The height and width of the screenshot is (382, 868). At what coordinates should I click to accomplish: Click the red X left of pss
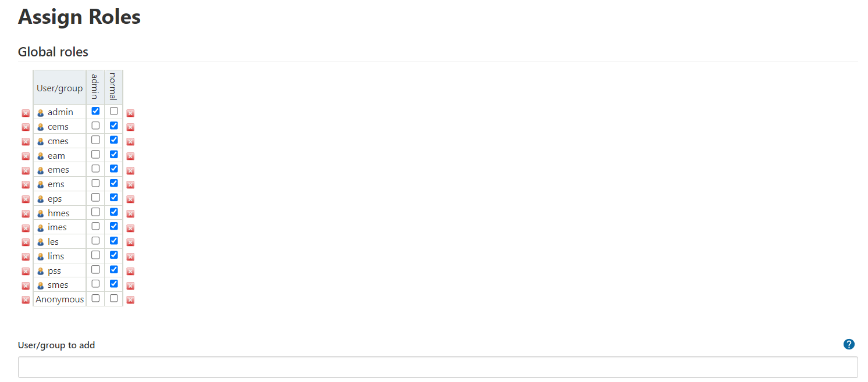[26, 272]
